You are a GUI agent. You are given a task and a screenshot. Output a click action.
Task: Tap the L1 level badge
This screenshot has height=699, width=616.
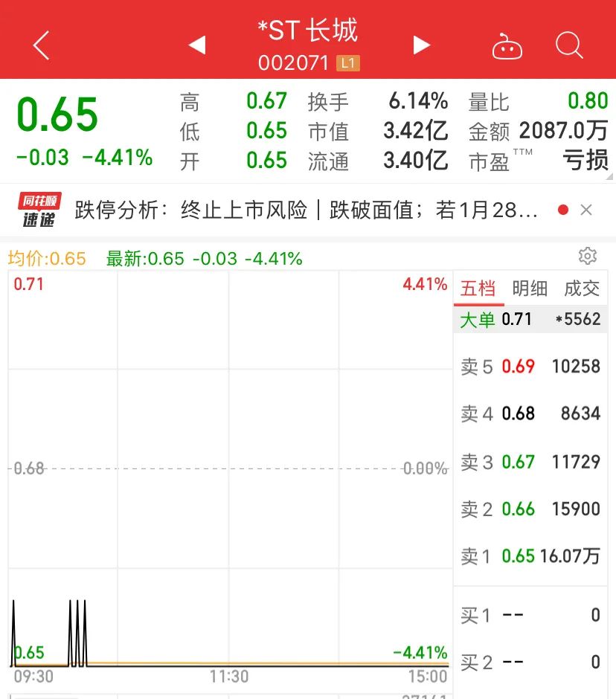(x=348, y=63)
